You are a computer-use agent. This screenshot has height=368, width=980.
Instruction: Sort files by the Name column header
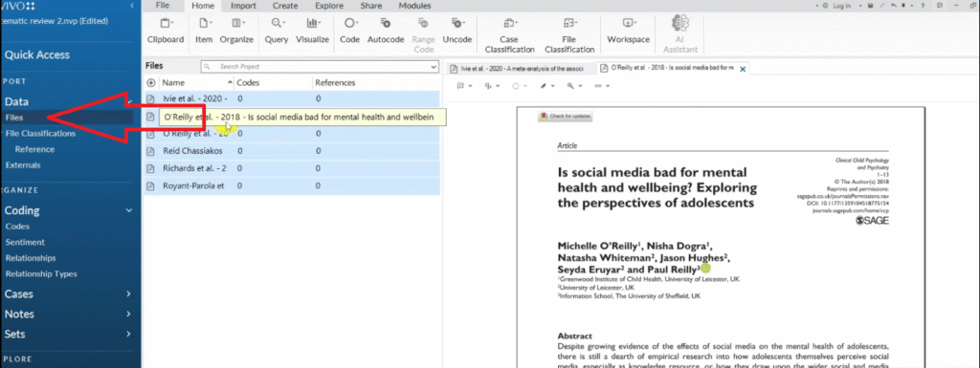pyautogui.click(x=196, y=82)
